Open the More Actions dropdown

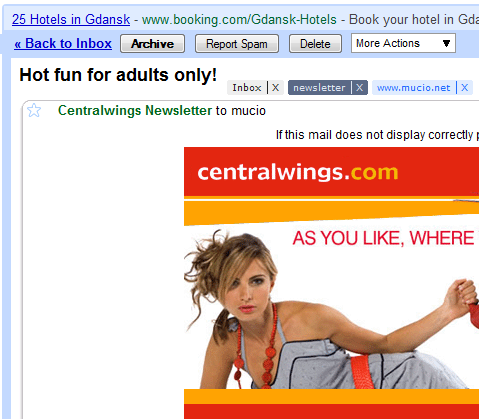click(x=403, y=43)
